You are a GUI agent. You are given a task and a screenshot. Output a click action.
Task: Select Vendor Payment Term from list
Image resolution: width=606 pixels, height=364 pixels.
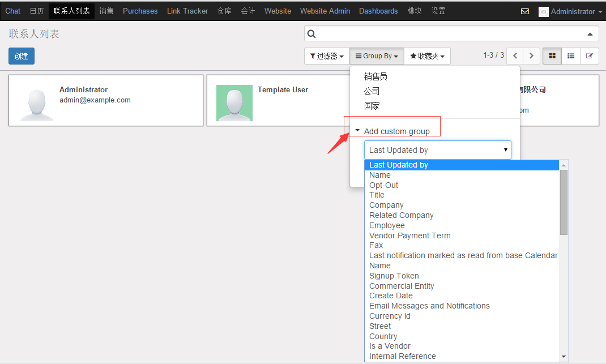click(410, 235)
